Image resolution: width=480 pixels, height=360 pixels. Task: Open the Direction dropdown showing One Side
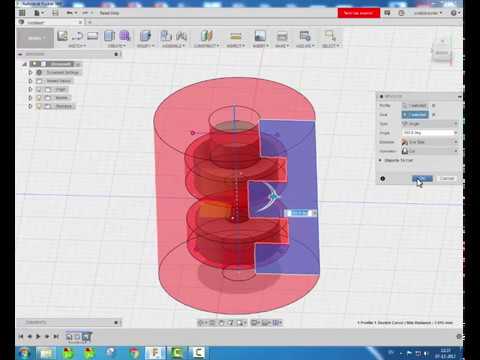(x=430, y=142)
